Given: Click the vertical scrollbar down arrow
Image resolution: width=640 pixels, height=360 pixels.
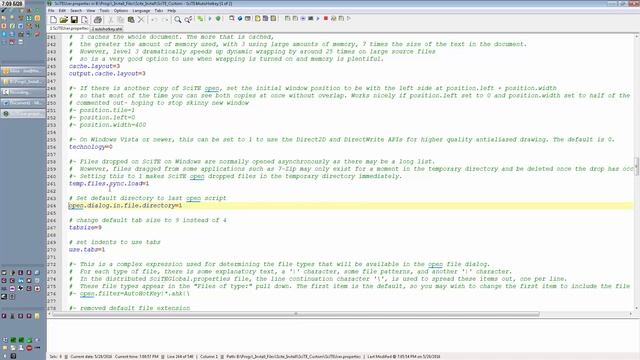Looking at the screenshot, I should pyautogui.click(x=637, y=308).
